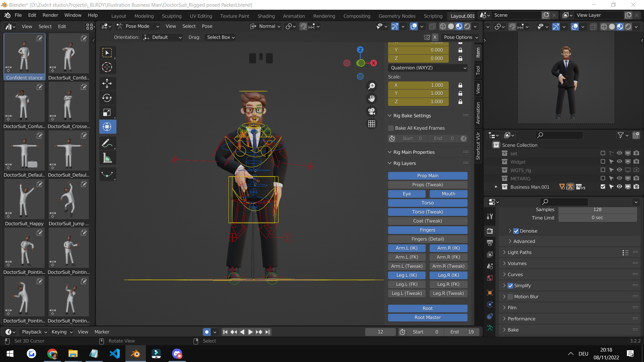Click the 3D Cursor tool

coord(107,67)
